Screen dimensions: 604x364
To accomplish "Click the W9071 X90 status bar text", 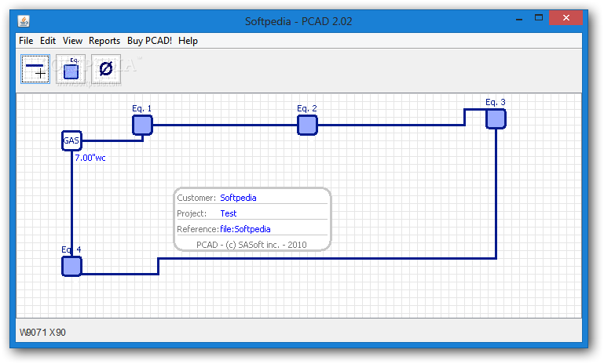I will [x=42, y=333].
